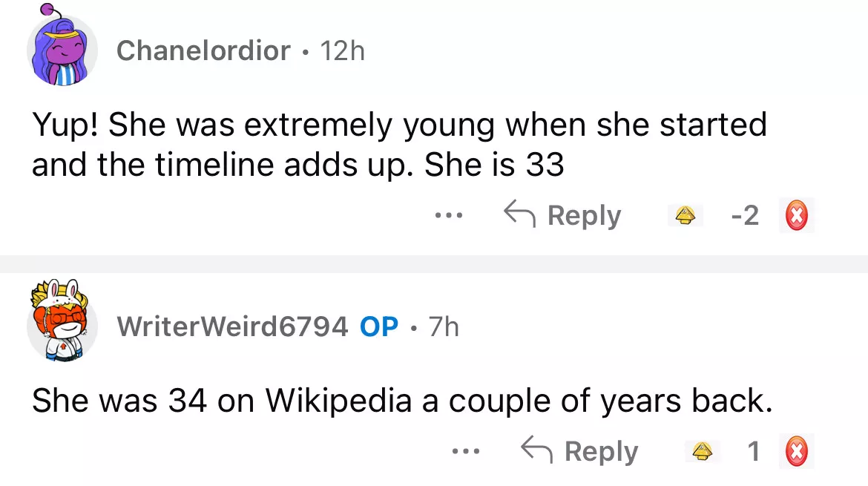Upvote WriterWeird6794's comment
Viewport: 868px width, 486px height.
tap(702, 451)
